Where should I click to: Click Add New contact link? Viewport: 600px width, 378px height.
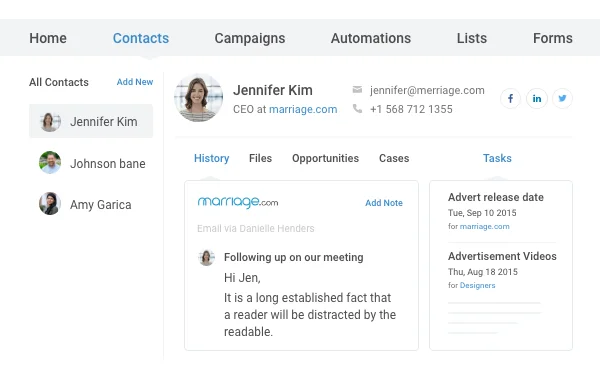(135, 82)
